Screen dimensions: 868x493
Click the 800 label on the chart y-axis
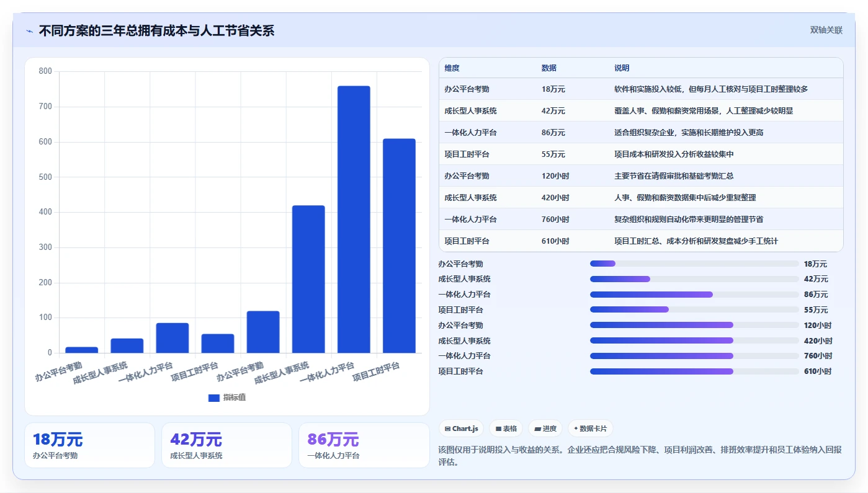tap(45, 71)
